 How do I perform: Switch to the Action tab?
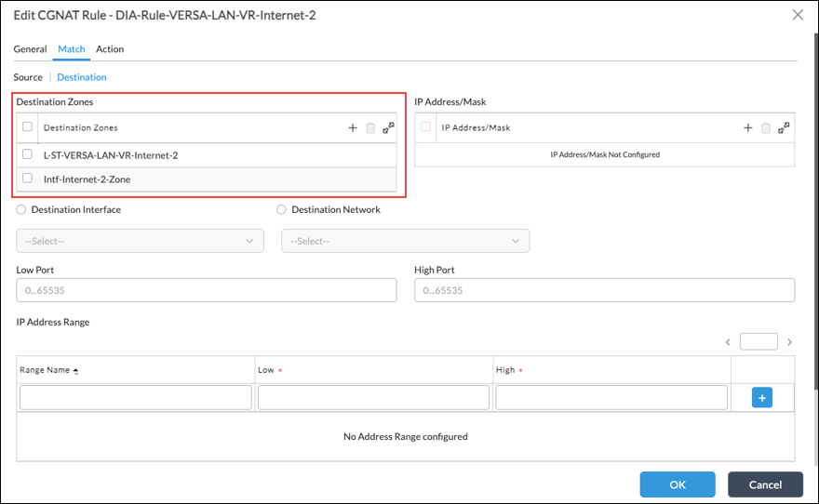pos(110,49)
